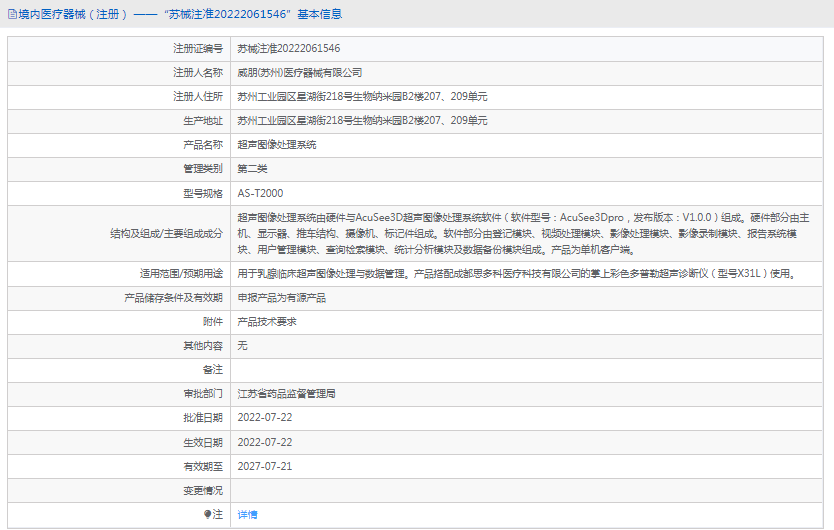Click the document icon beside the page title
Screen dimensions: 834x530
coord(12,14)
